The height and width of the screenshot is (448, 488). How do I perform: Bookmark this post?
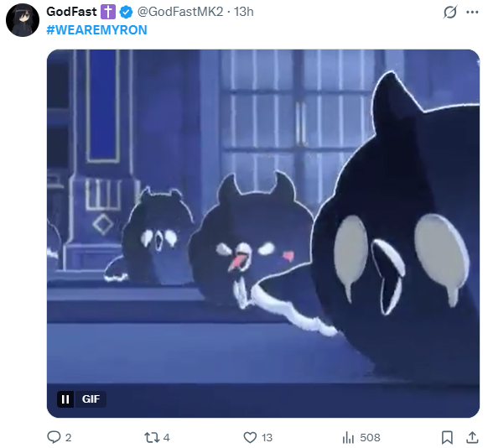[x=447, y=437]
